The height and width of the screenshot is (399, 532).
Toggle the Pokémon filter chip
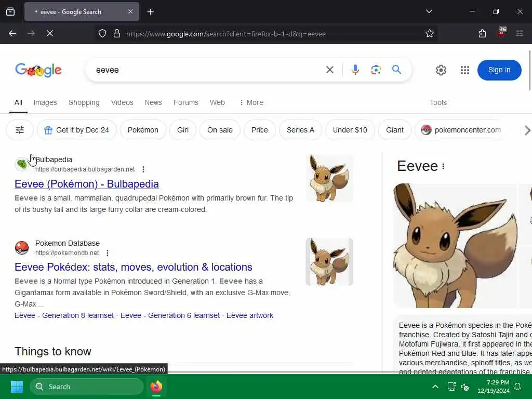[143, 130]
